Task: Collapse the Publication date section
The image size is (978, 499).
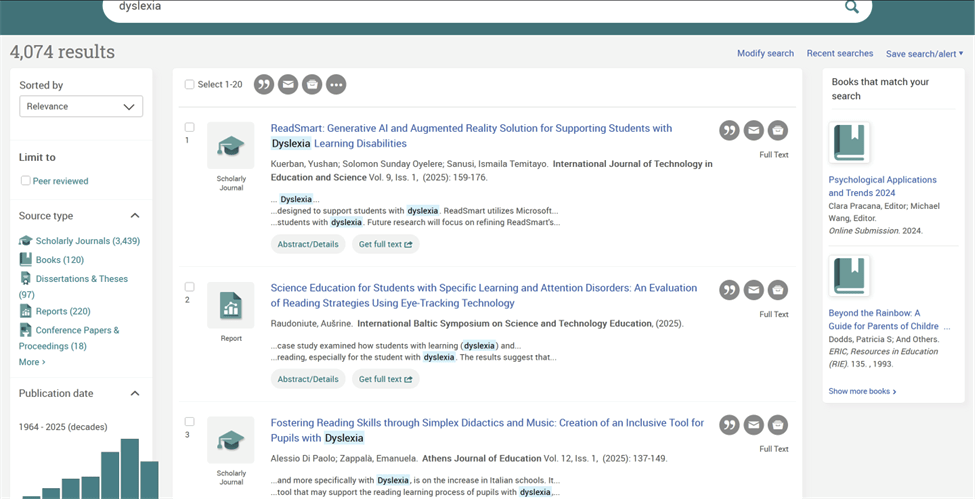Action: coord(135,394)
